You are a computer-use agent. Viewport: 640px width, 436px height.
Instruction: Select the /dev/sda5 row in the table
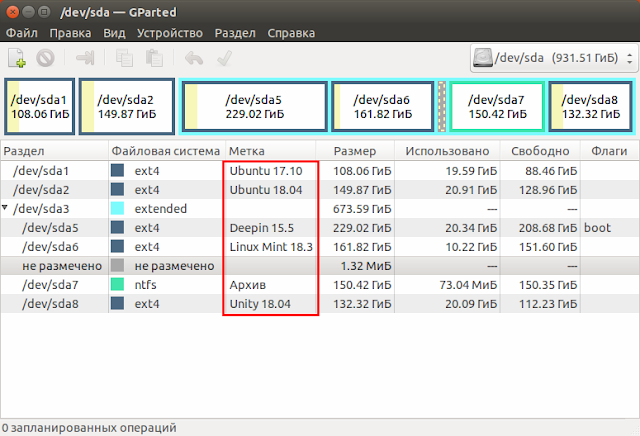tap(320, 228)
